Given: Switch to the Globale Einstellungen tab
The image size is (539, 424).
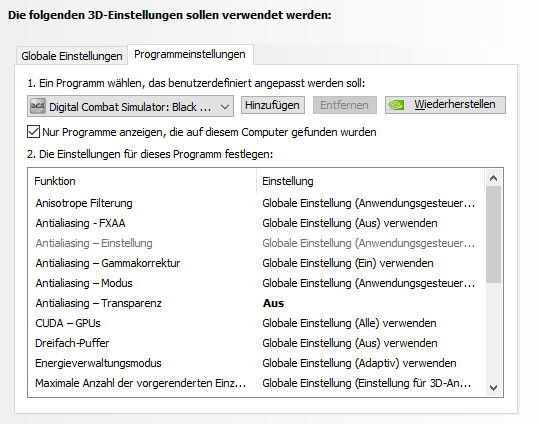Looking at the screenshot, I should pos(72,56).
